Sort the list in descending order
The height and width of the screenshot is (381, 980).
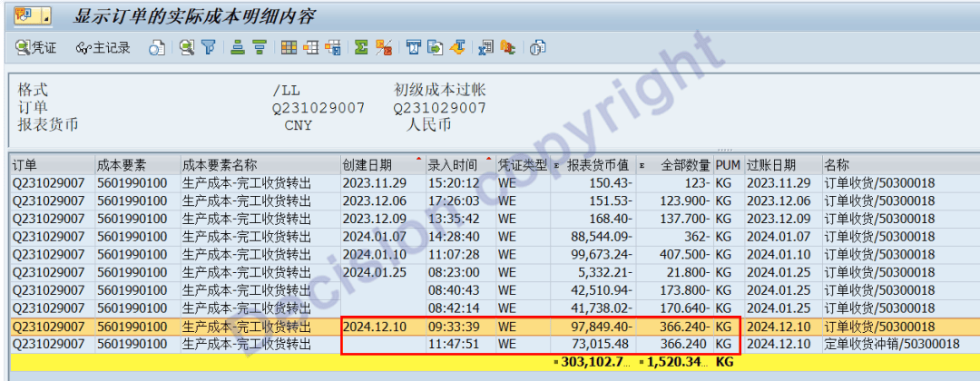click(259, 48)
